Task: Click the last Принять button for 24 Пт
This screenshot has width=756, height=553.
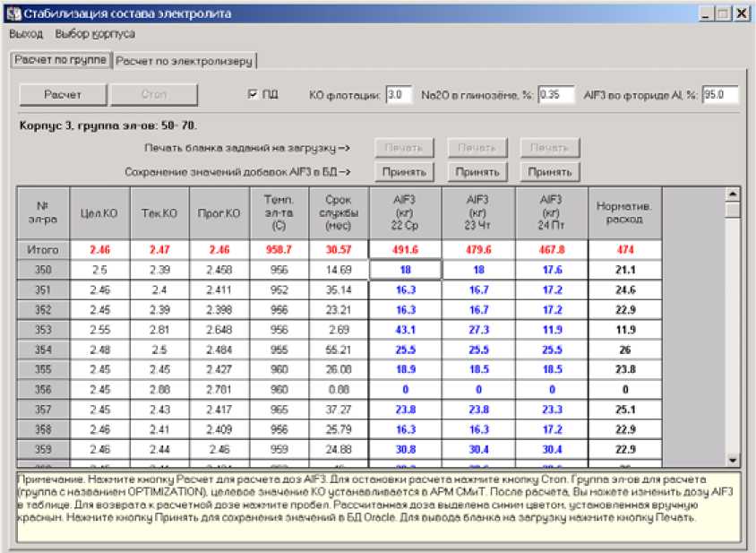Action: click(549, 171)
